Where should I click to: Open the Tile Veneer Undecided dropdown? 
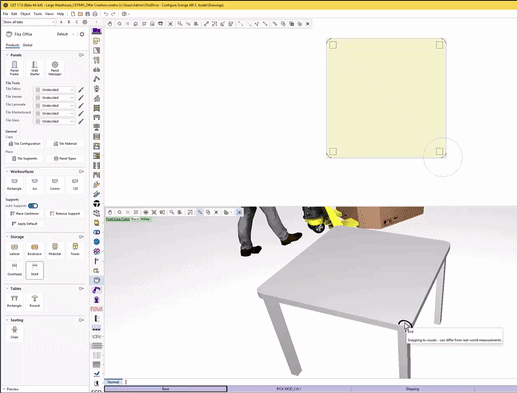pyautogui.click(x=54, y=98)
